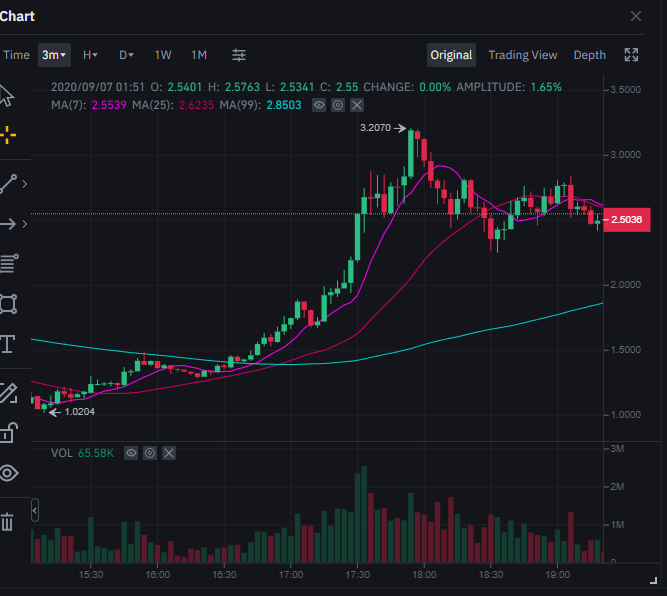Open the technical indicators settings icon
Viewport: 667px width, 596px height.
coord(239,55)
